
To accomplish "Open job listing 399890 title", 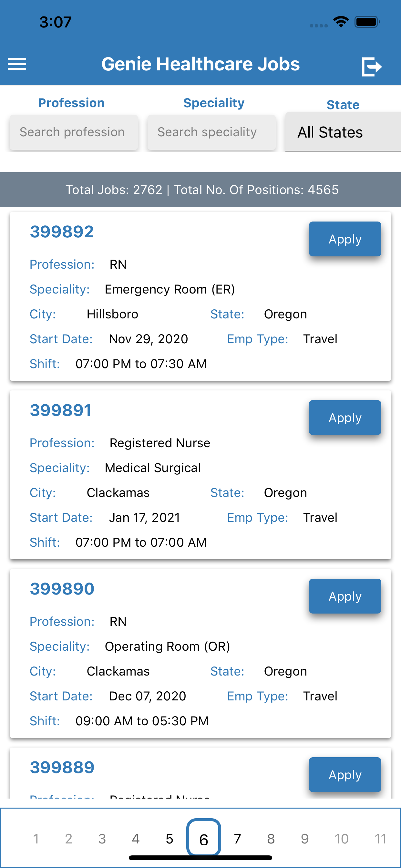I will 62,589.
